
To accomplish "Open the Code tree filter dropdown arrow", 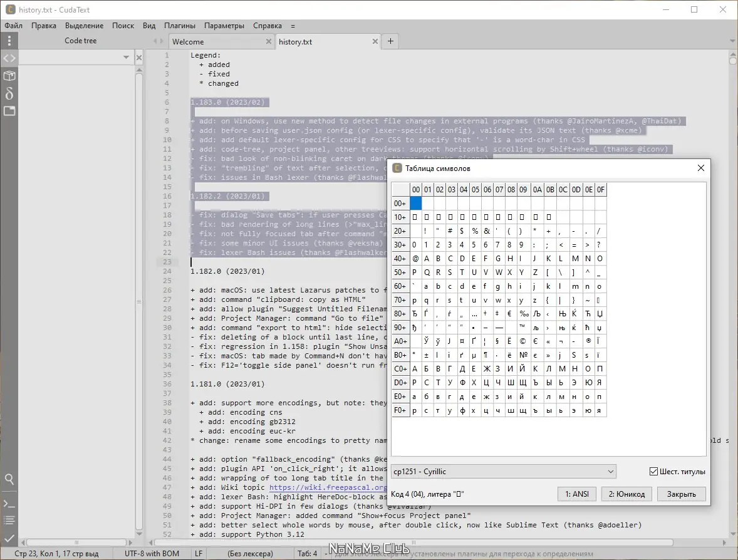I will [126, 58].
